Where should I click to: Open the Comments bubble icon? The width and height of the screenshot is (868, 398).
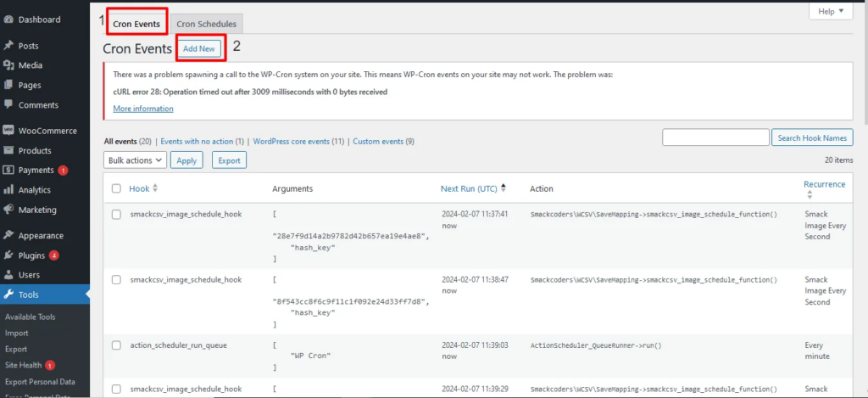8,104
